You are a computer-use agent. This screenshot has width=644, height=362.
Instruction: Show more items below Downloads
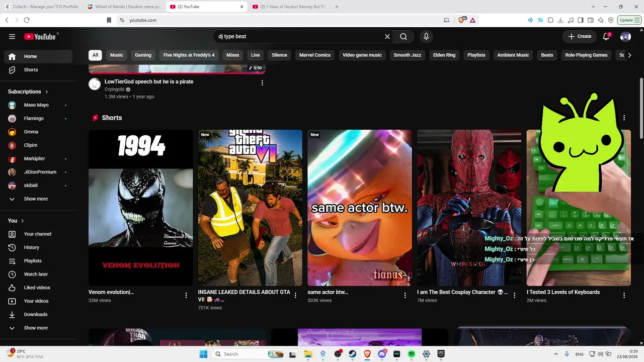tap(38, 328)
